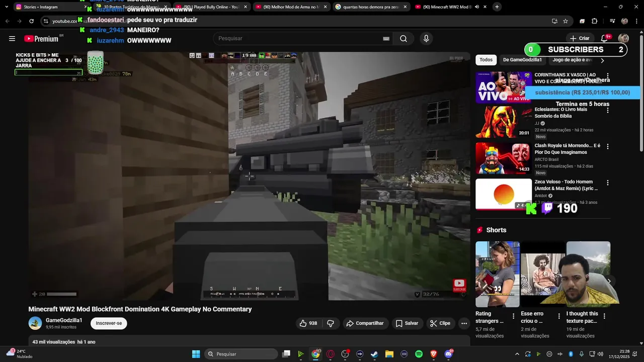The image size is (644, 362).
Task: Open Steam from the taskbar
Action: pyautogui.click(x=374, y=354)
